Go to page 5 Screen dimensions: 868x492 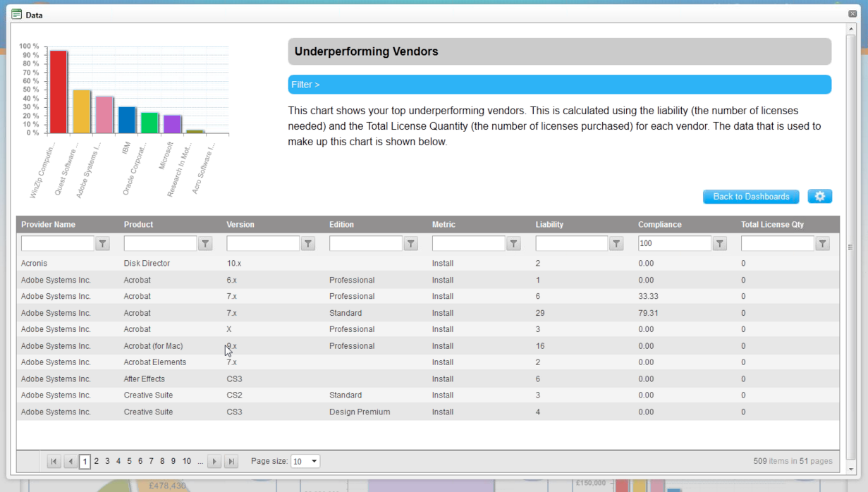pyautogui.click(x=129, y=461)
